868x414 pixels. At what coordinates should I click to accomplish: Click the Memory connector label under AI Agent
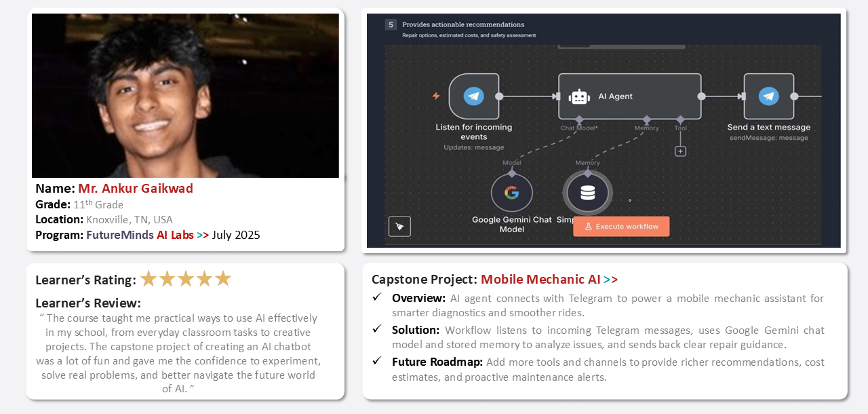click(646, 128)
